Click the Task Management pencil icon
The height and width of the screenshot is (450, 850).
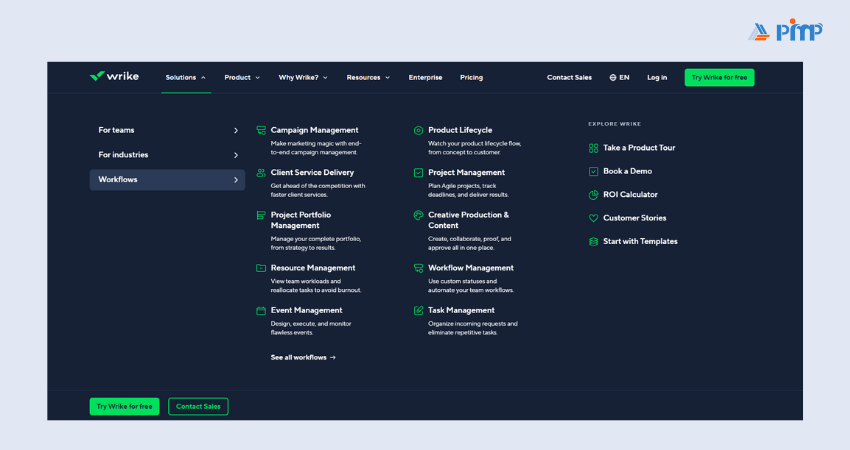(x=418, y=311)
